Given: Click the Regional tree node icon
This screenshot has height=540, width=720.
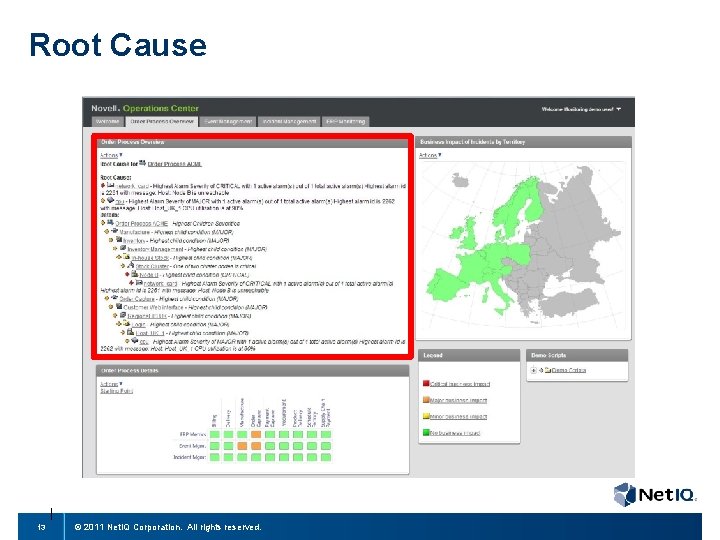Looking at the screenshot, I should point(123,315).
